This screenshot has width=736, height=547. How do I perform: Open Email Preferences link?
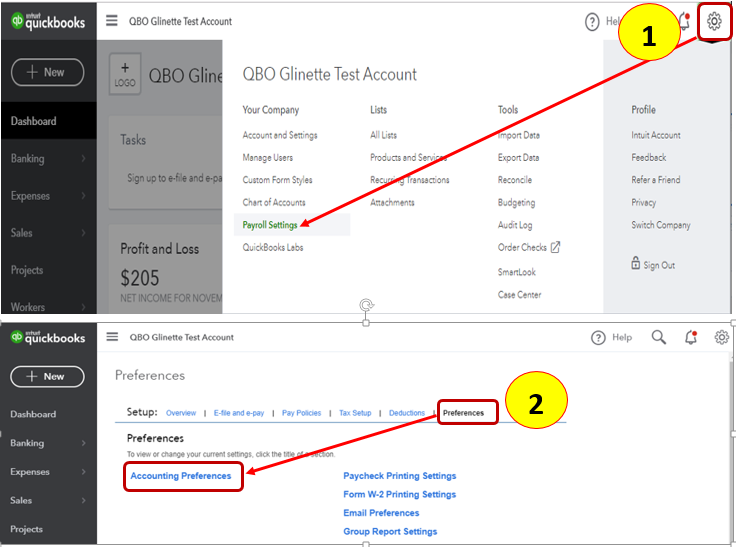tap(381, 513)
